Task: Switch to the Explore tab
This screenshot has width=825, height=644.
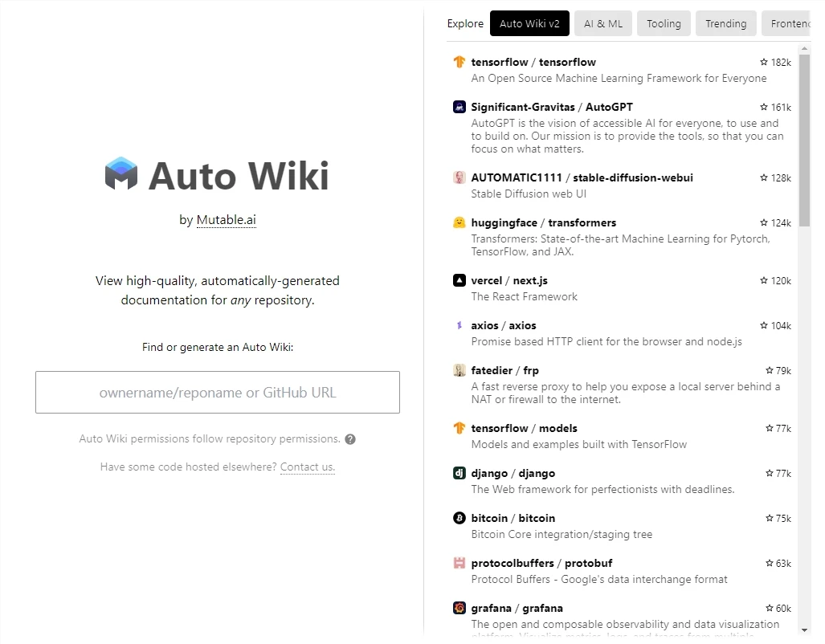Action: [x=465, y=23]
